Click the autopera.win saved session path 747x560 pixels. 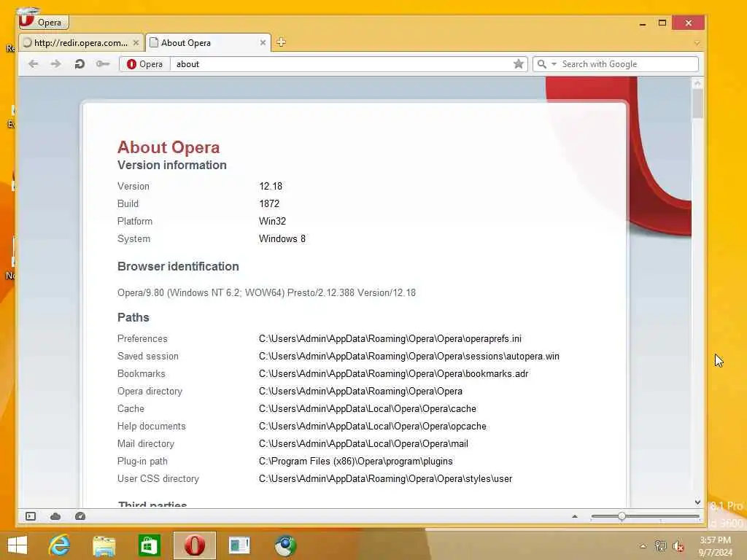pyautogui.click(x=409, y=356)
